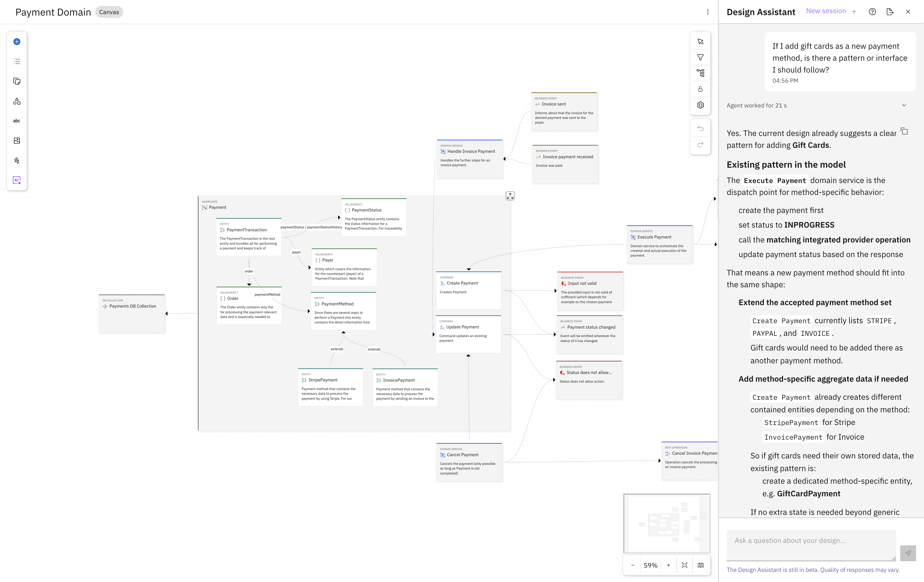Select the Invoice sent business event card
This screenshot has width=924, height=582.
564,111
